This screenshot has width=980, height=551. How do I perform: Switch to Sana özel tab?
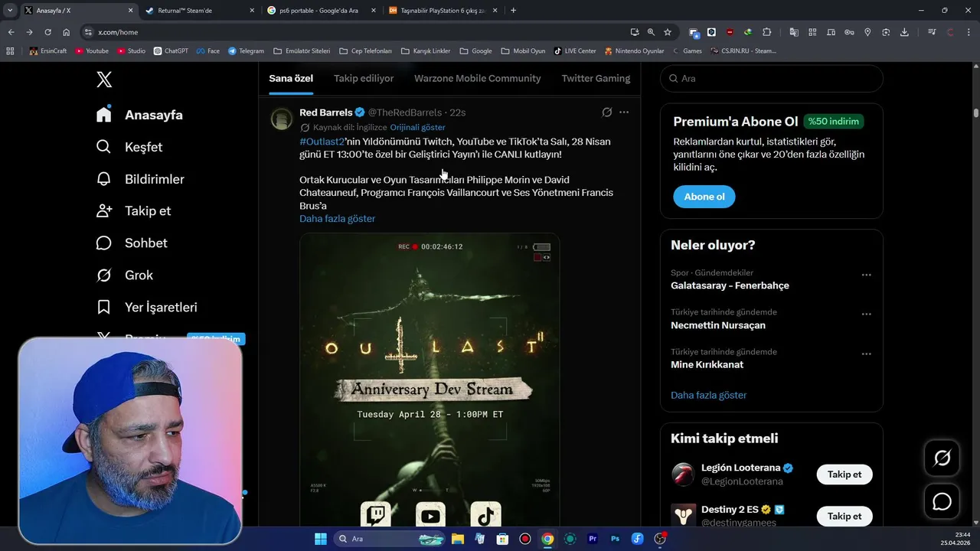(x=291, y=78)
